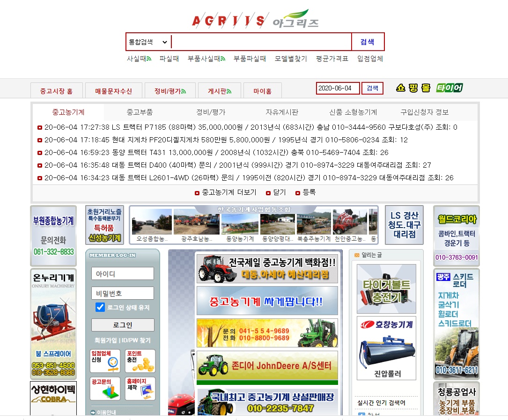This screenshot has width=508, height=420.
Task: Expand the 통합검색 search category dropdown
Action: click(x=148, y=42)
